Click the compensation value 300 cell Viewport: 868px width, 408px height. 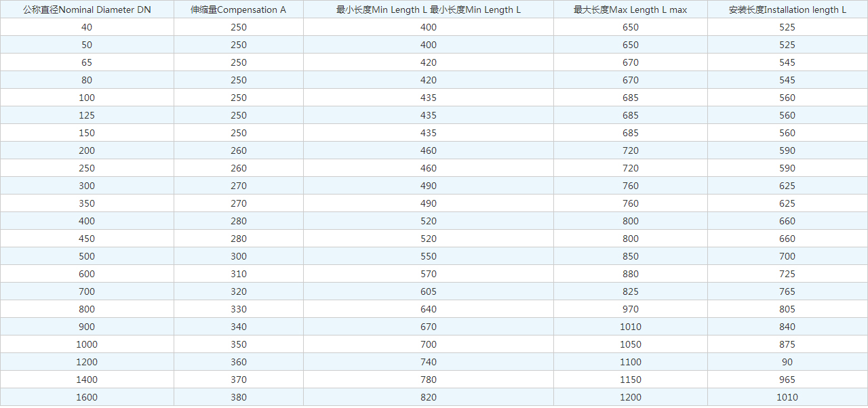pyautogui.click(x=238, y=256)
